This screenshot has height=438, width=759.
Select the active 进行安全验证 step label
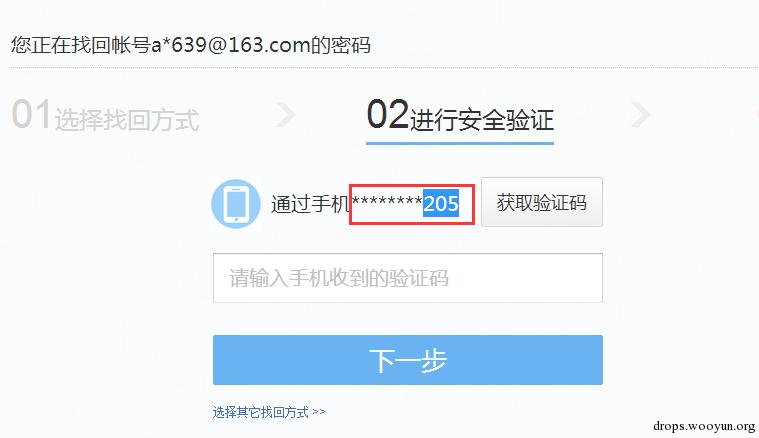point(482,120)
